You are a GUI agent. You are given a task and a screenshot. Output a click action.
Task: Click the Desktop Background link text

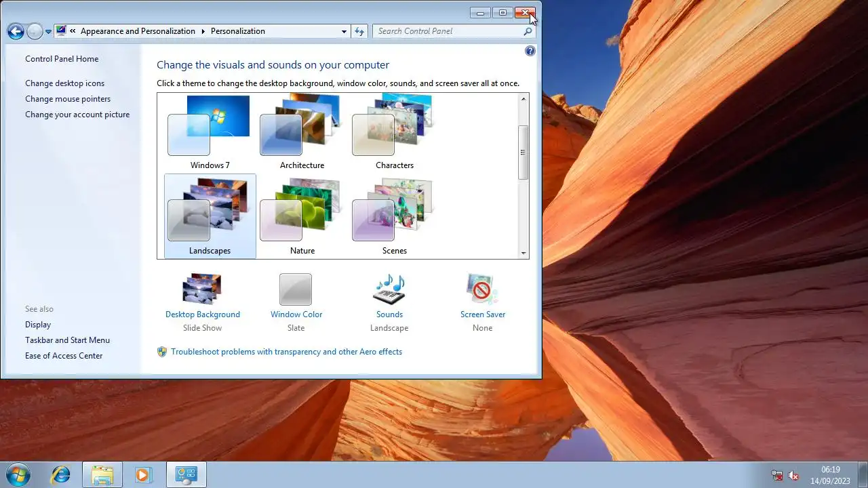coord(203,314)
